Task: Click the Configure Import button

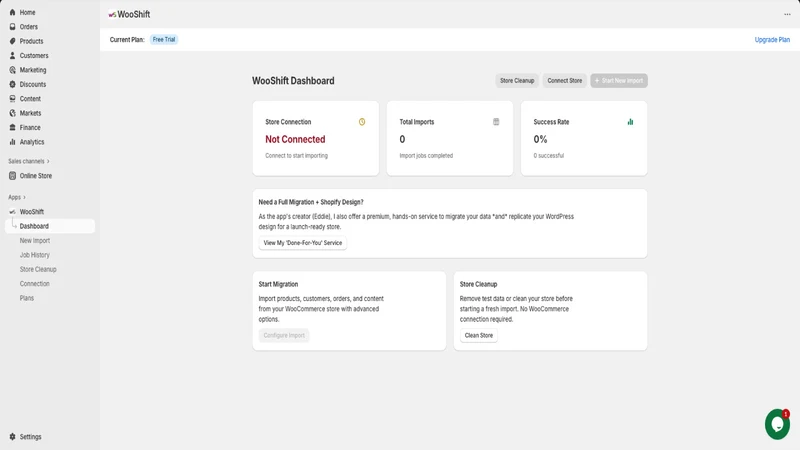Action: coord(284,335)
